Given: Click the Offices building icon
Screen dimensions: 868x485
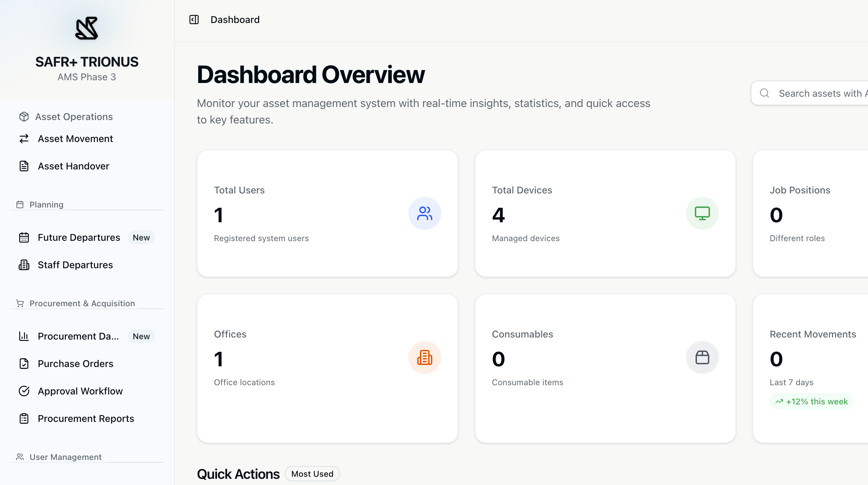Looking at the screenshot, I should [424, 357].
